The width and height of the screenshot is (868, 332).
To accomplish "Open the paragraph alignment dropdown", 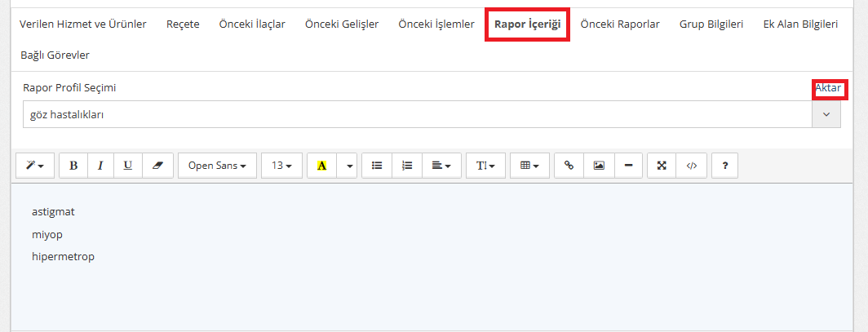I will point(442,166).
